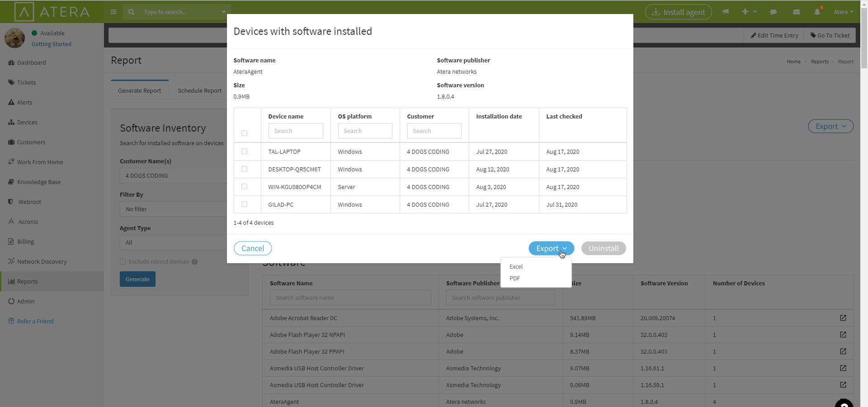Open Webroot in the sidebar
868x407 pixels.
[29, 202]
